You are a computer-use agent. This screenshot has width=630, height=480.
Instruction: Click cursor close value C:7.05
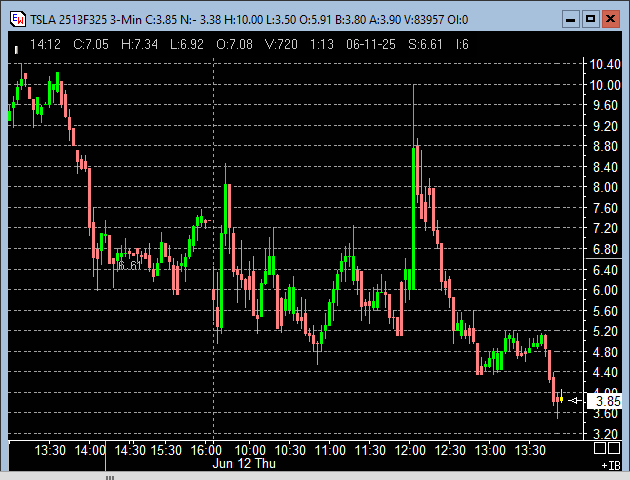pos(91,44)
